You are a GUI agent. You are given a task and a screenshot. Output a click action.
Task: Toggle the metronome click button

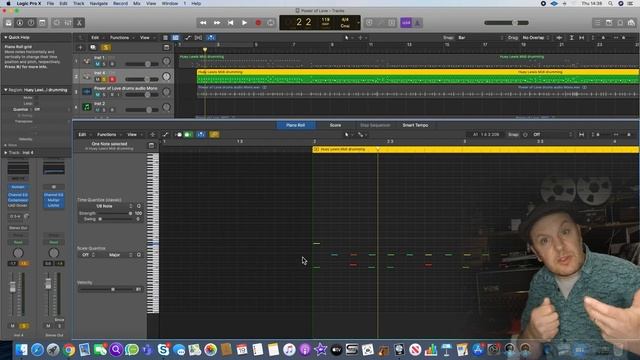click(x=417, y=23)
